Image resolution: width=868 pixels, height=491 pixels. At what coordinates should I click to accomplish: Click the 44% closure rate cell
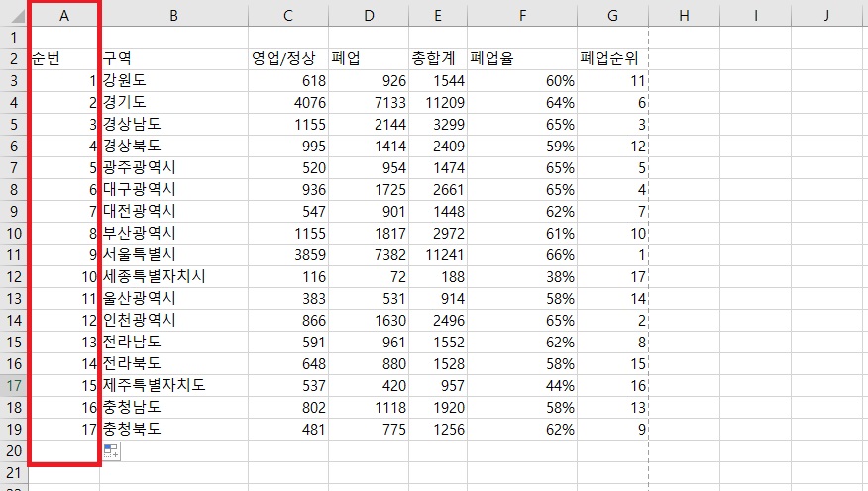pyautogui.click(x=522, y=386)
